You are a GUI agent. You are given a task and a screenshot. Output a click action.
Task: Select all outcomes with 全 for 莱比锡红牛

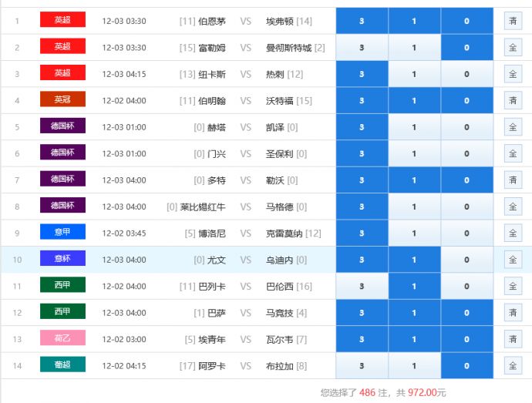click(513, 207)
